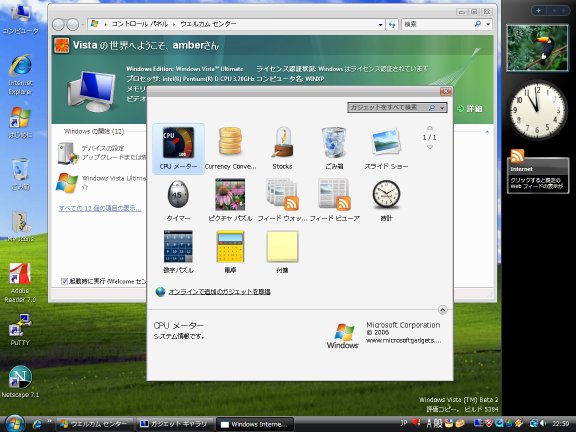The width and height of the screenshot is (576, 432).
Task: Click the device setup item
Action: coord(102,153)
